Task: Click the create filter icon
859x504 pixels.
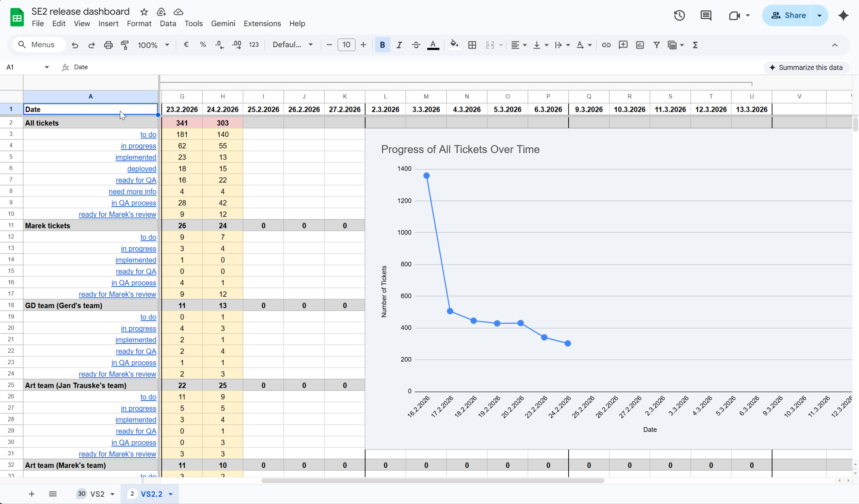Action: point(656,45)
